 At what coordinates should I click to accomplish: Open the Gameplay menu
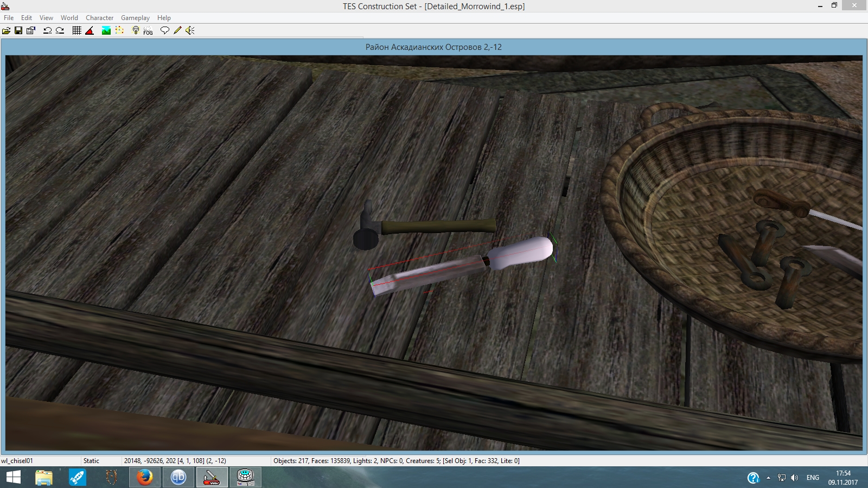pyautogui.click(x=135, y=18)
